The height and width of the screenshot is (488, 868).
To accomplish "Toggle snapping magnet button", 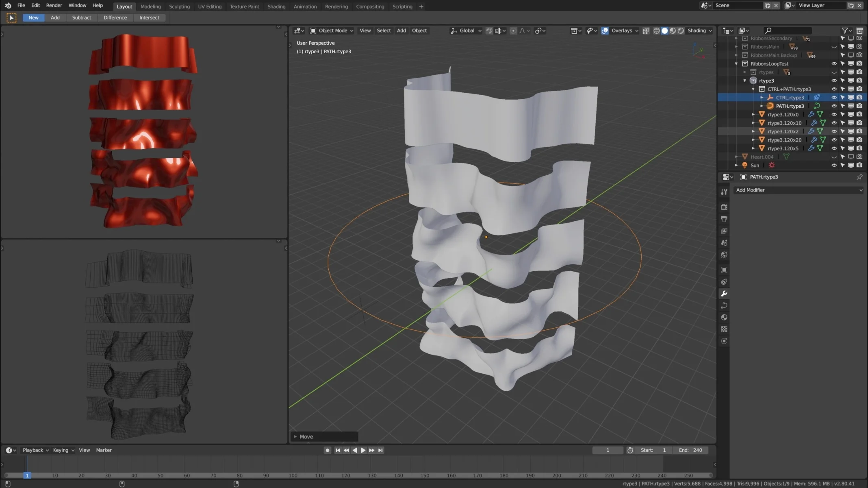I will point(489,30).
